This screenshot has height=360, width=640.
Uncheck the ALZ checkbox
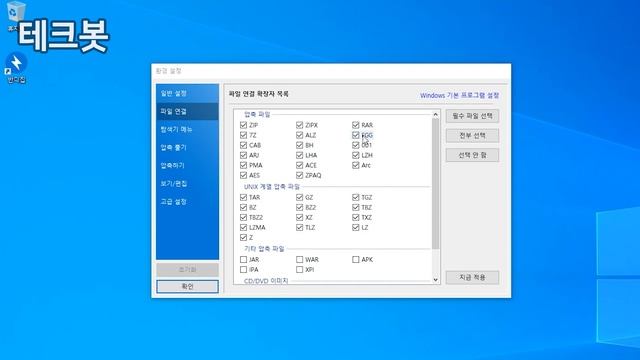[x=300, y=135]
